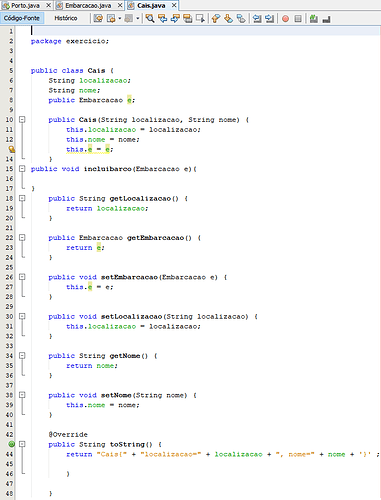The height and width of the screenshot is (500, 381).
Task: Open the Histórico view button
Action: coord(66,18)
